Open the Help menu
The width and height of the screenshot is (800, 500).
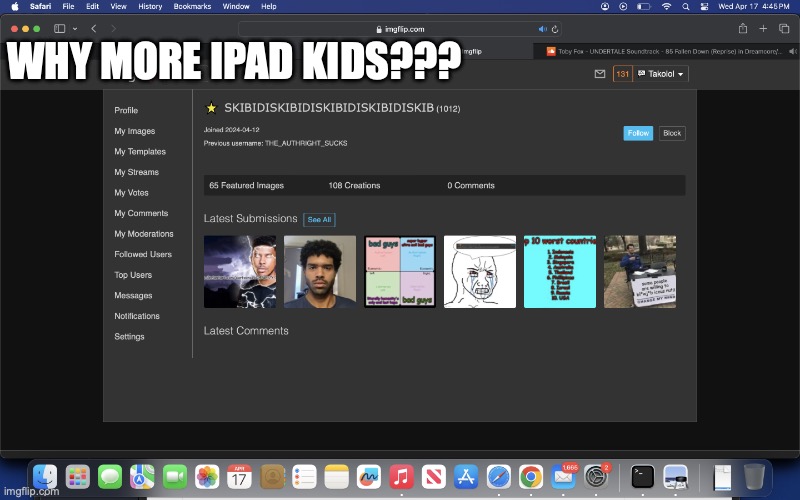269,7
